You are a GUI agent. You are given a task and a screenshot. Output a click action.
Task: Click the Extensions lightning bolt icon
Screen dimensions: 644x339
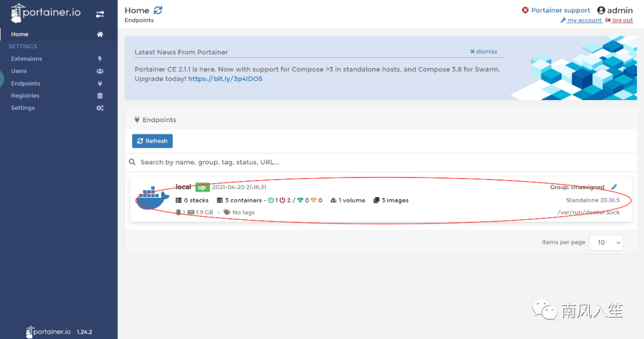tap(100, 59)
